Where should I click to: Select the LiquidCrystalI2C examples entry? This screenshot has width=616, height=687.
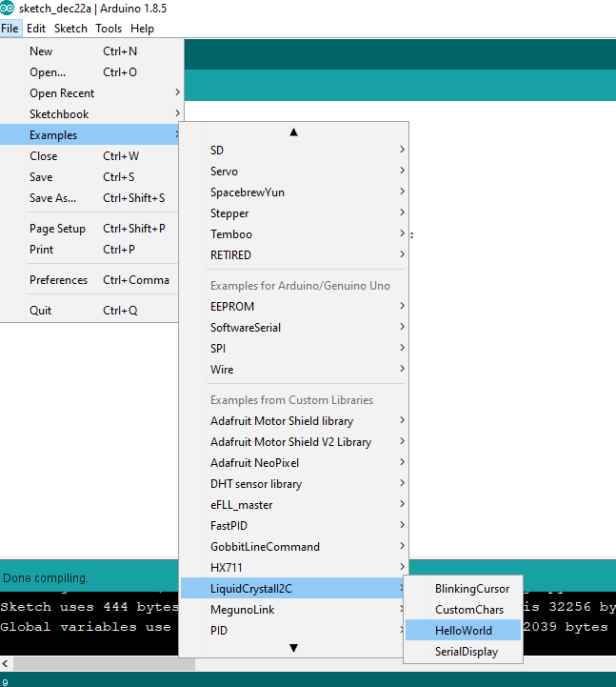pos(292,589)
